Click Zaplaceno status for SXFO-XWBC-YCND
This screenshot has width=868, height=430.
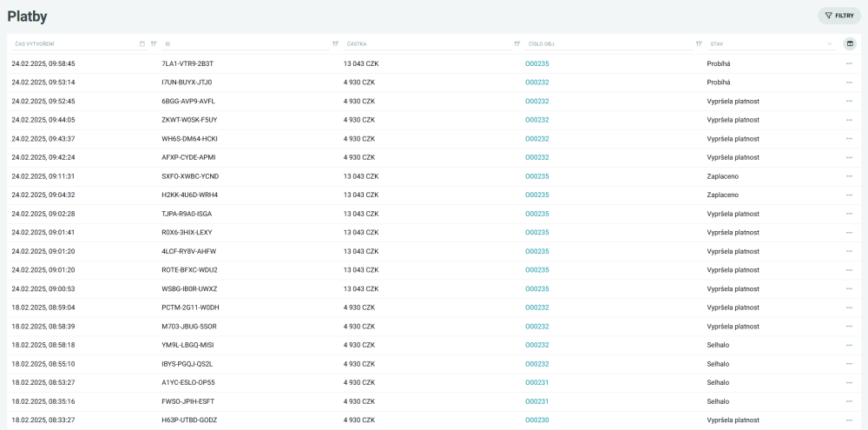[722, 176]
